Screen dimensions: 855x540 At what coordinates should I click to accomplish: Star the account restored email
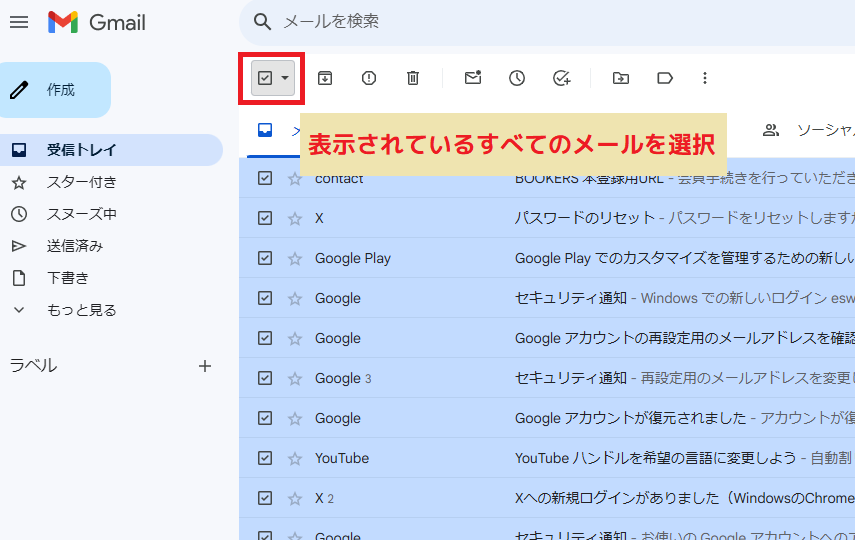295,418
